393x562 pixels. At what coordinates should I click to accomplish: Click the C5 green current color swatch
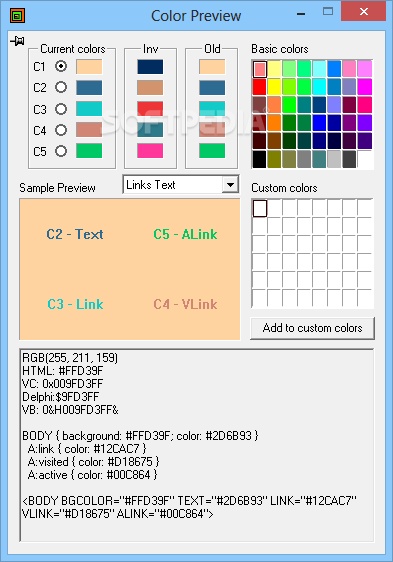pyautogui.click(x=89, y=151)
